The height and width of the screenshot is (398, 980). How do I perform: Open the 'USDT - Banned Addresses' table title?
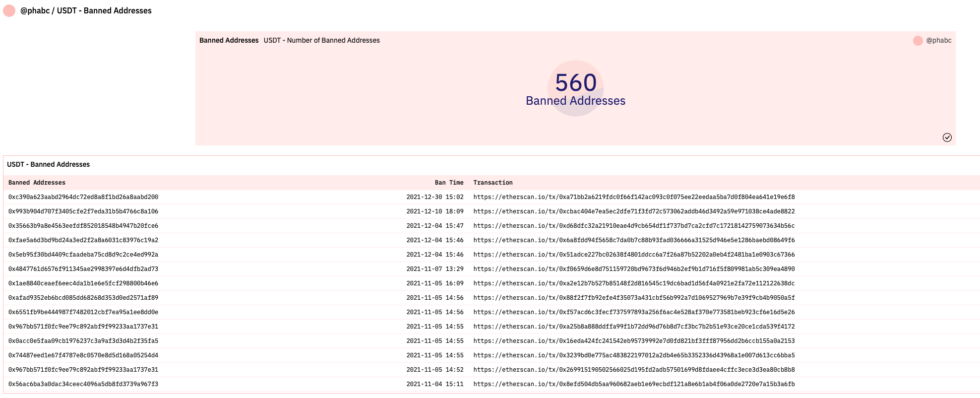[x=48, y=164]
